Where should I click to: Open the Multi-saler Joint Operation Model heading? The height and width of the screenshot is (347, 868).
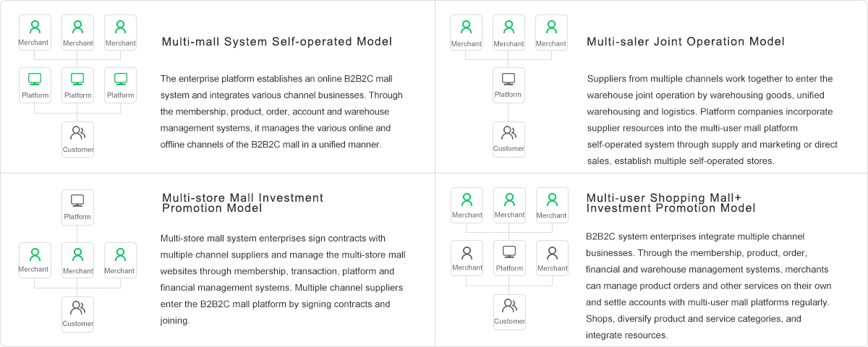(x=686, y=41)
